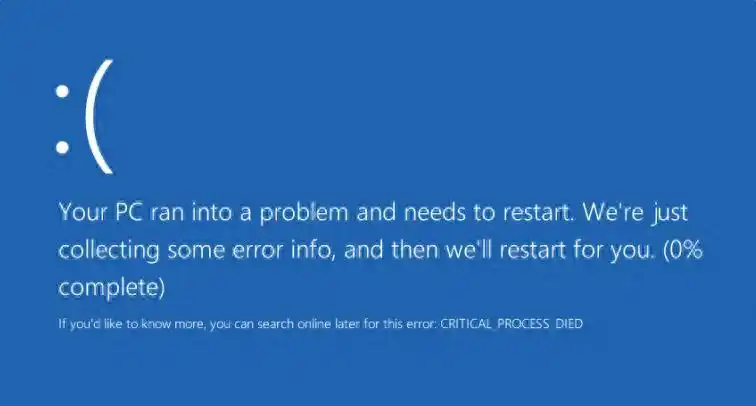This screenshot has width=756, height=406.
Task: Click the 'and needs to' text
Action: tap(426, 213)
